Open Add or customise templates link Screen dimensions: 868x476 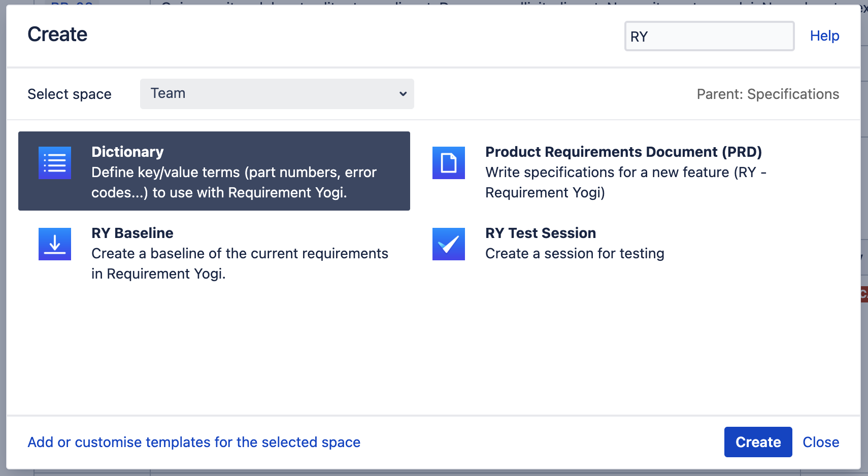(194, 442)
